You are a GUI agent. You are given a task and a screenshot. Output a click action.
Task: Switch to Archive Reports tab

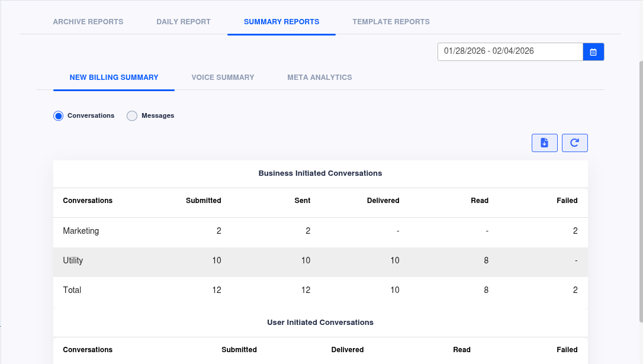click(88, 22)
